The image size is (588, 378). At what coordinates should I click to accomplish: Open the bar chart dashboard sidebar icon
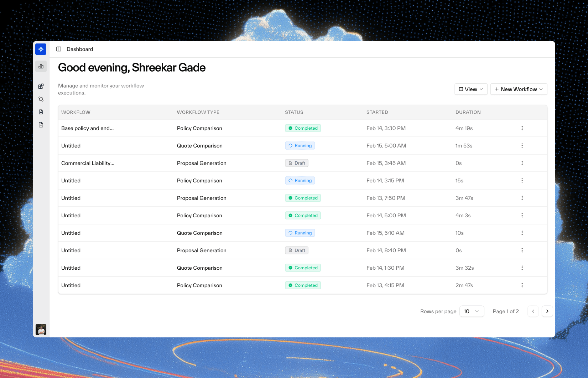coord(41,66)
